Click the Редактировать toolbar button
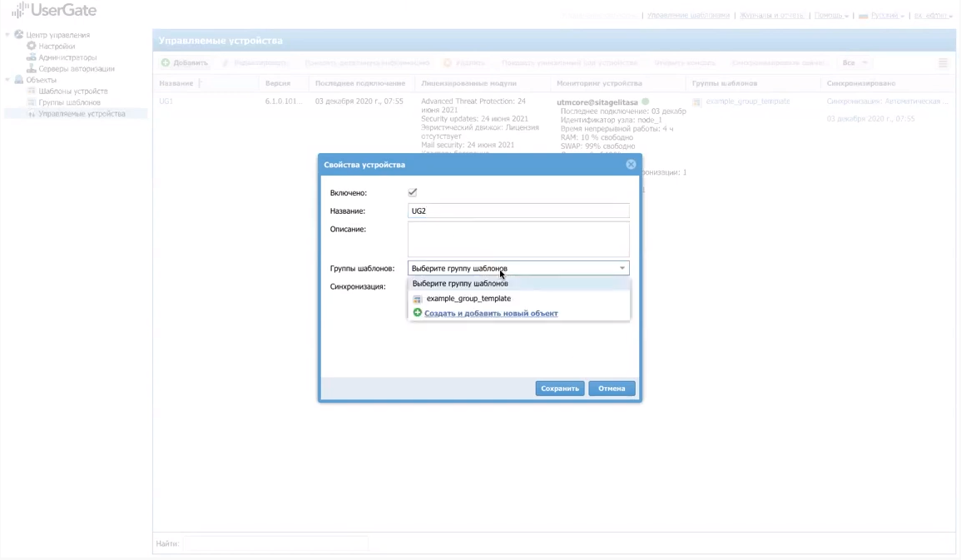 255,62
